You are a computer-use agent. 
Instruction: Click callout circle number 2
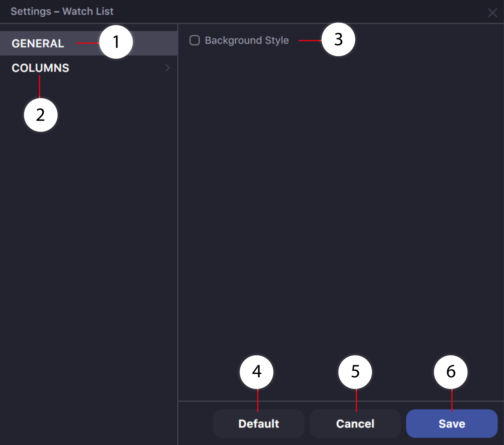[41, 115]
